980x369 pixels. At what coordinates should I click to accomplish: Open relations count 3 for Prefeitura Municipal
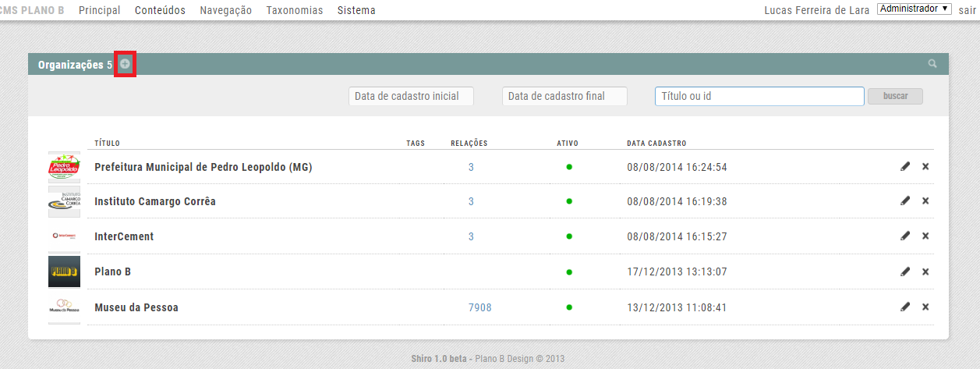(471, 167)
